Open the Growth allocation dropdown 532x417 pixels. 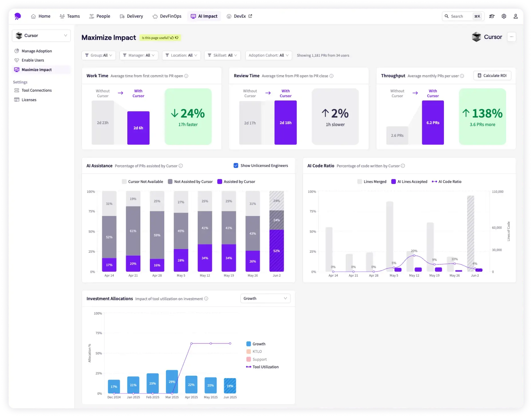click(x=265, y=298)
